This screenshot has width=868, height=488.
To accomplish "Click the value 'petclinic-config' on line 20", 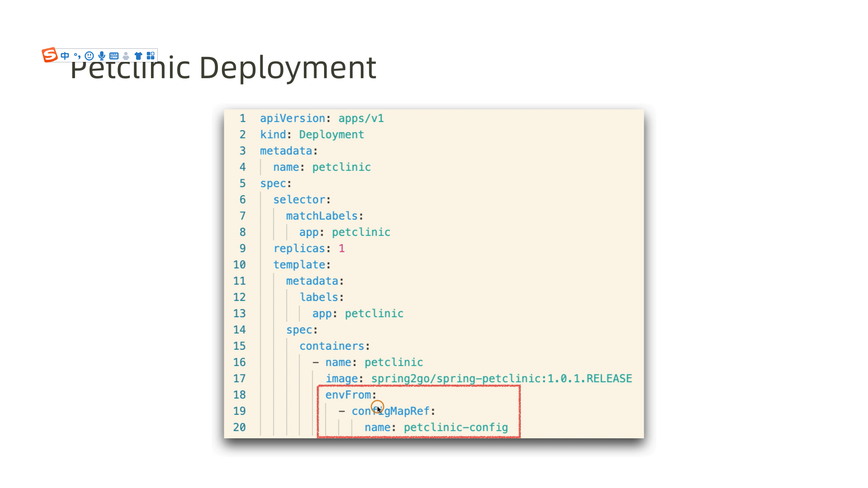I will (x=456, y=427).
